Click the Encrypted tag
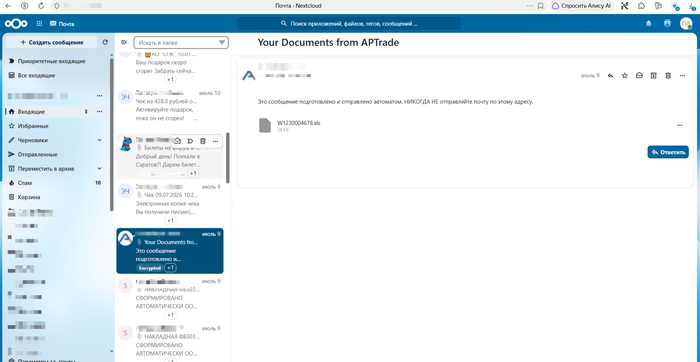Viewport: 700px width, 362px height. pyautogui.click(x=150, y=268)
